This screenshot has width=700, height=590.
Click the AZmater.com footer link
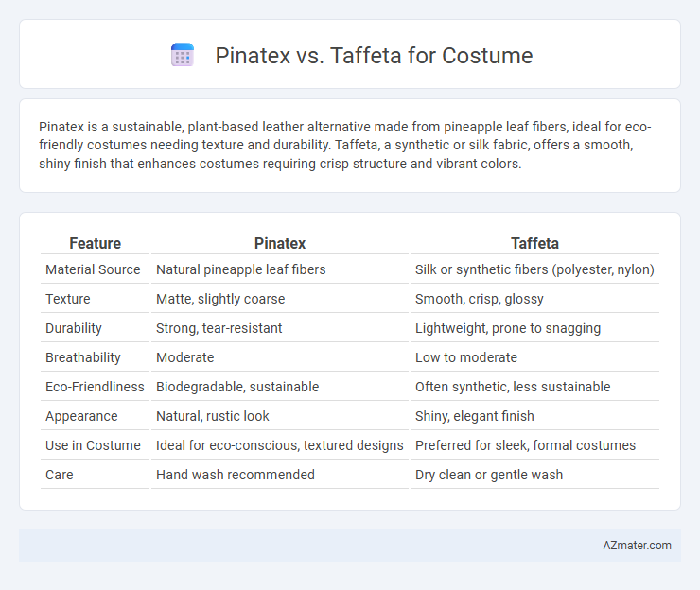pos(637,546)
